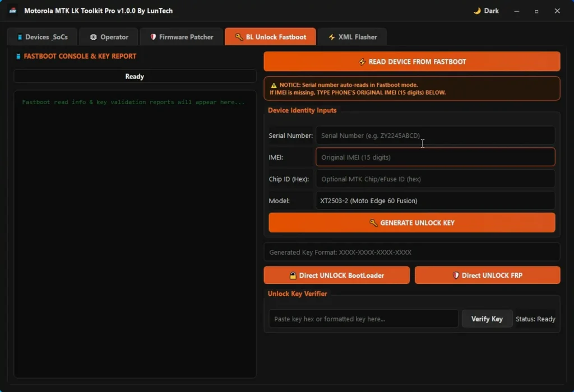Click the IMEI input field
The height and width of the screenshot is (392, 574).
pos(435,157)
